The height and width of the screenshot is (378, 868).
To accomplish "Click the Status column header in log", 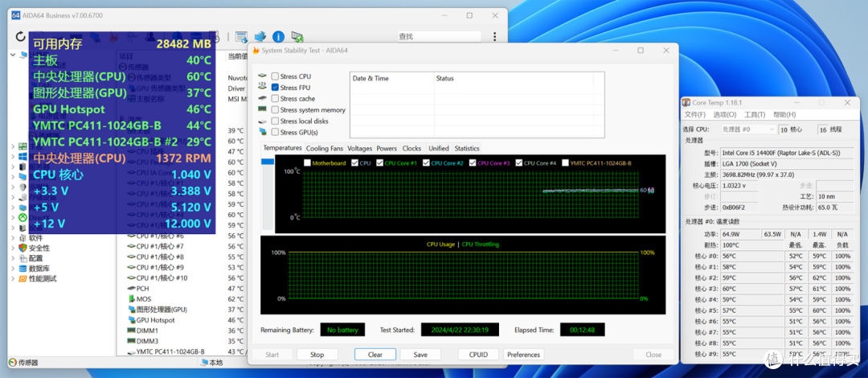I will [513, 78].
